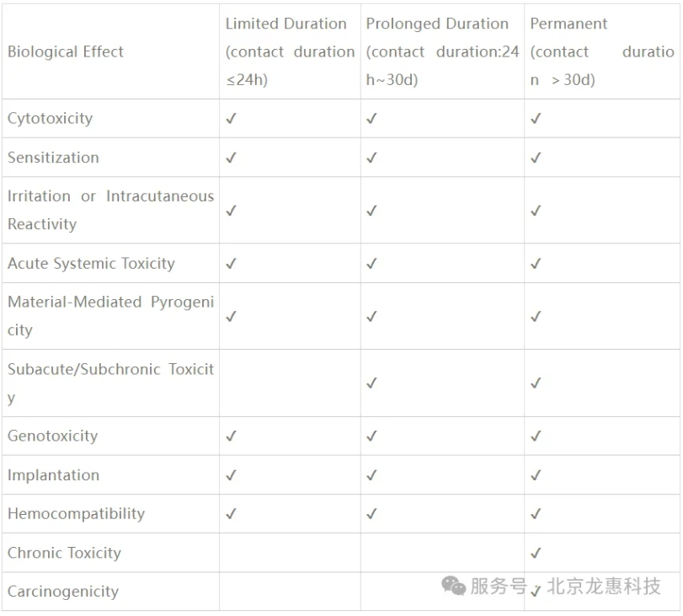The width and height of the screenshot is (683, 616).
Task: Click the Hemocompatibility row label
Action: (x=77, y=514)
